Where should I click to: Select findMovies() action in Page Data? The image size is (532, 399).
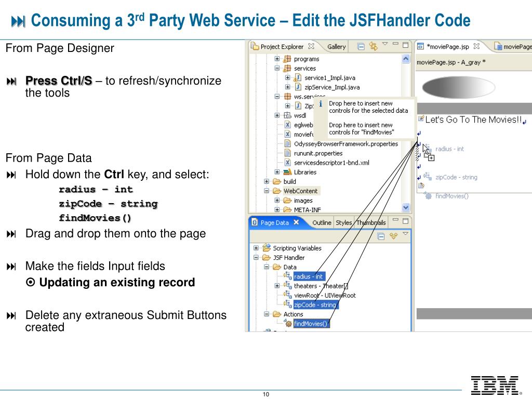pos(311,324)
